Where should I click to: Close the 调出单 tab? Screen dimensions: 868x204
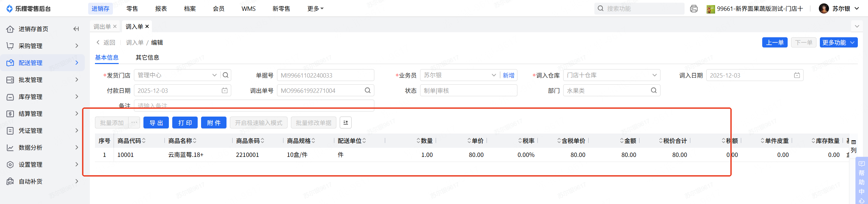coord(115,26)
